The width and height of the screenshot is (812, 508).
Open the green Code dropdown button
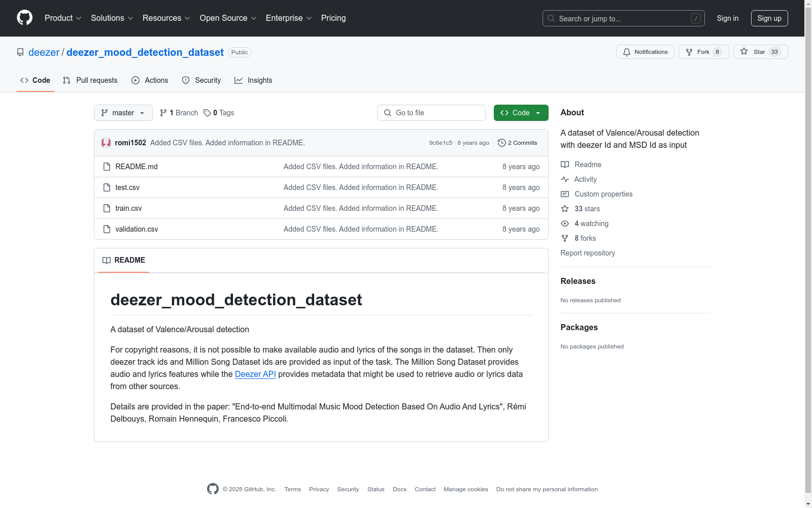click(521, 113)
